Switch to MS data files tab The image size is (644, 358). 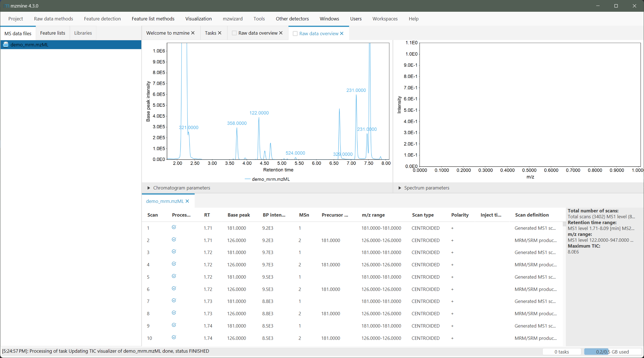point(18,34)
